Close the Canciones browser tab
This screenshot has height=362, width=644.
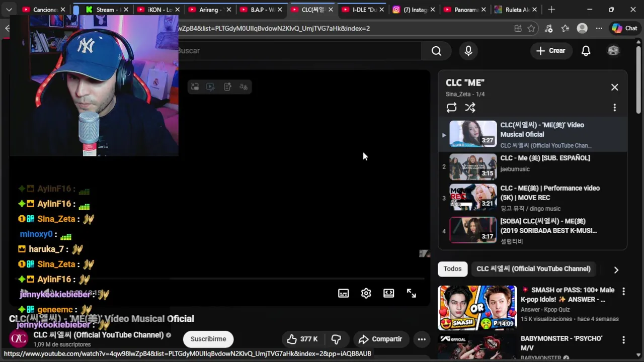pyautogui.click(x=63, y=10)
